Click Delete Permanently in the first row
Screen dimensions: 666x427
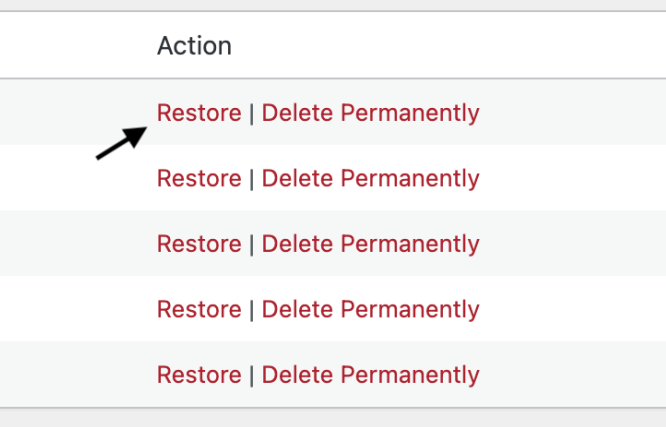point(370,113)
